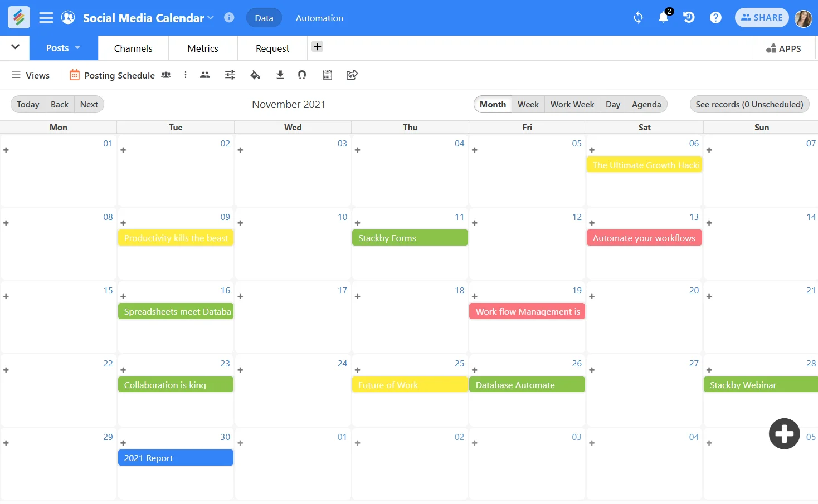Image resolution: width=818 pixels, height=504 pixels.
Task: Click the refresh/sync icon in the top bar
Action: click(637, 17)
